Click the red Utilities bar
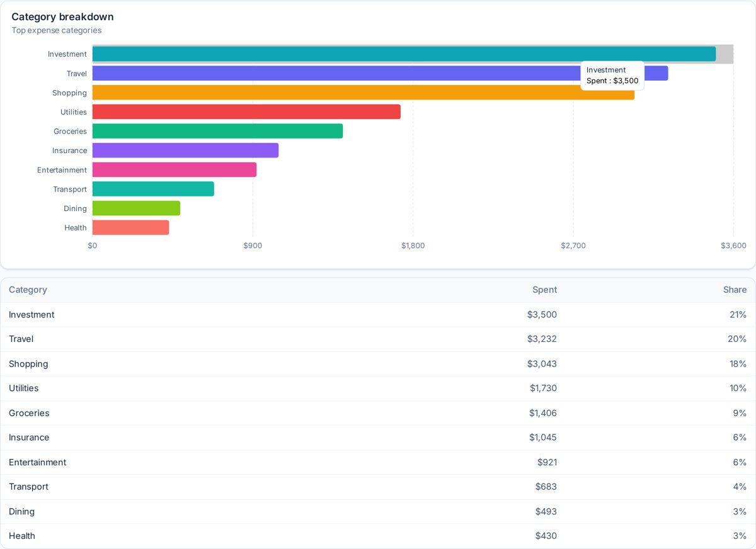756x549 pixels. (x=246, y=112)
